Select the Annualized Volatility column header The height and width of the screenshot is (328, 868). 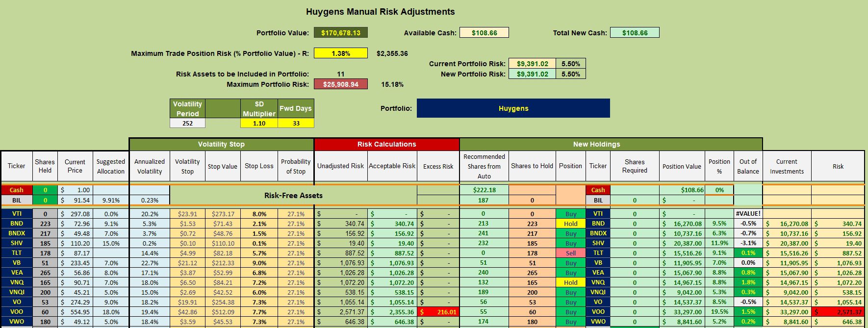(150, 166)
